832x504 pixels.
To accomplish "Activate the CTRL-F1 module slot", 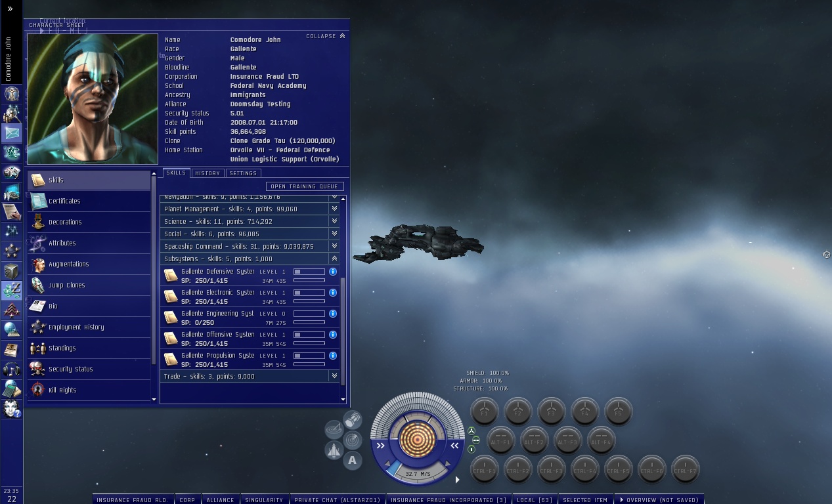I will click(x=485, y=470).
